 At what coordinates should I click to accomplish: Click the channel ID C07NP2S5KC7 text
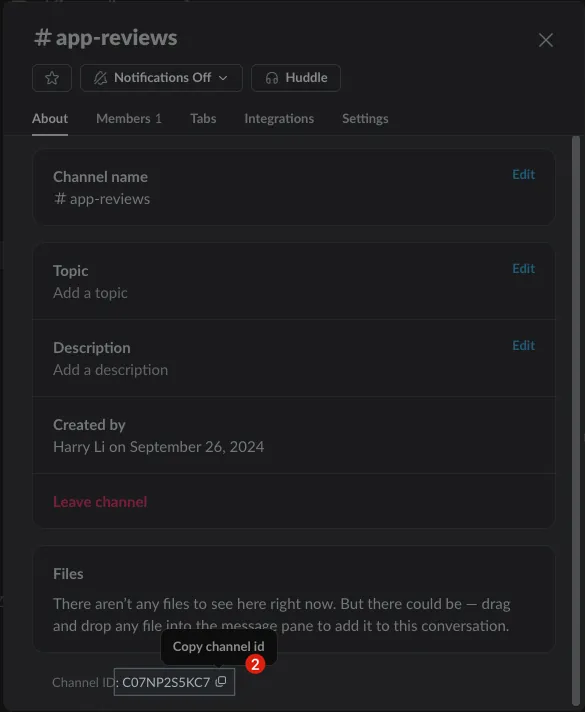point(166,682)
